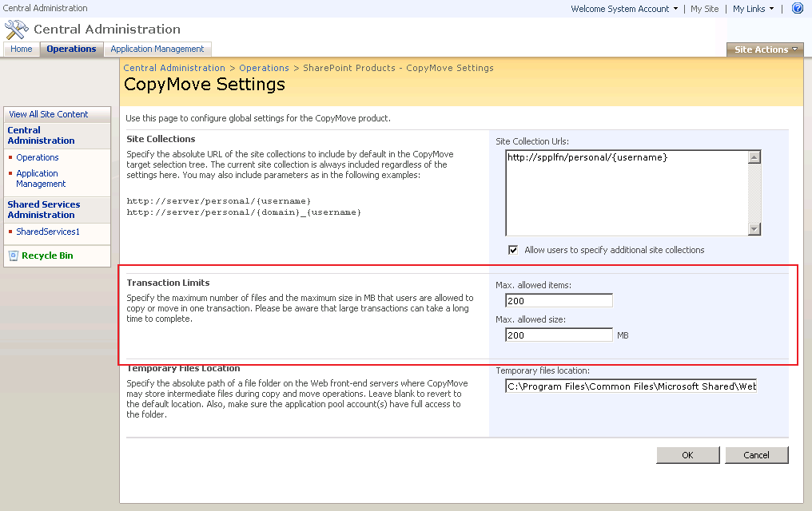Open the SharedServices1 link
Screen dimensions: 812x511
coord(48,232)
